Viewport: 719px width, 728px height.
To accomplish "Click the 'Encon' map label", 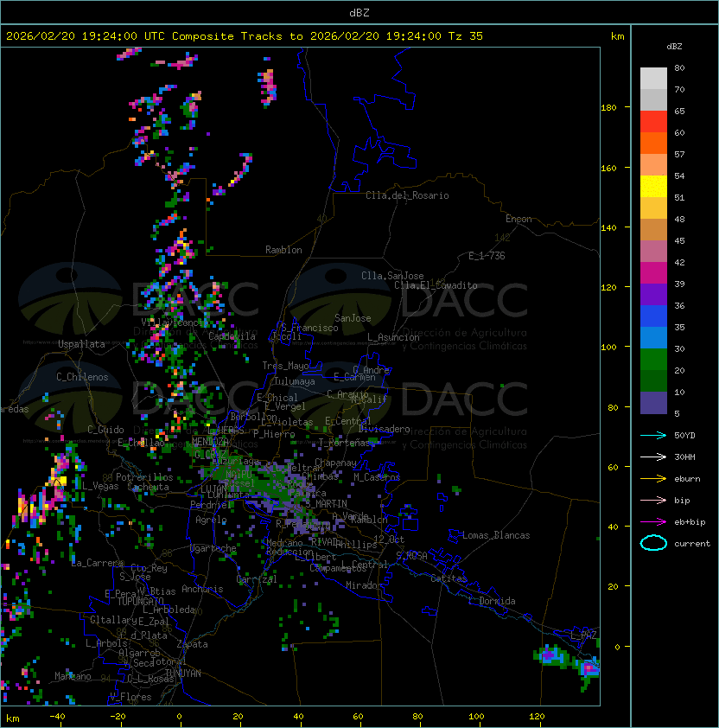I will [519, 219].
